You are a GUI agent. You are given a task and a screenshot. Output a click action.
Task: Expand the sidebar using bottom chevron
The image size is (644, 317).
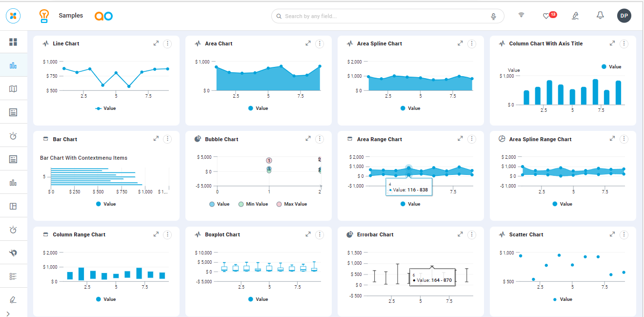click(x=8, y=313)
